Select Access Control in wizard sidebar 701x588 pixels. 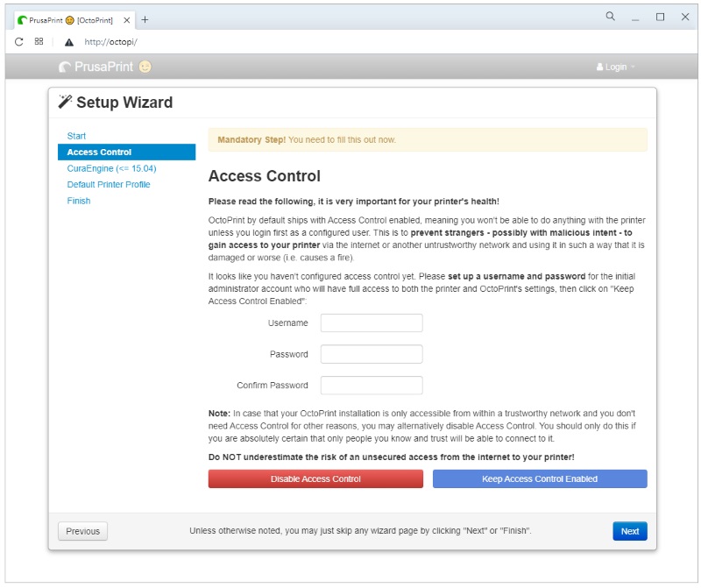click(x=99, y=152)
